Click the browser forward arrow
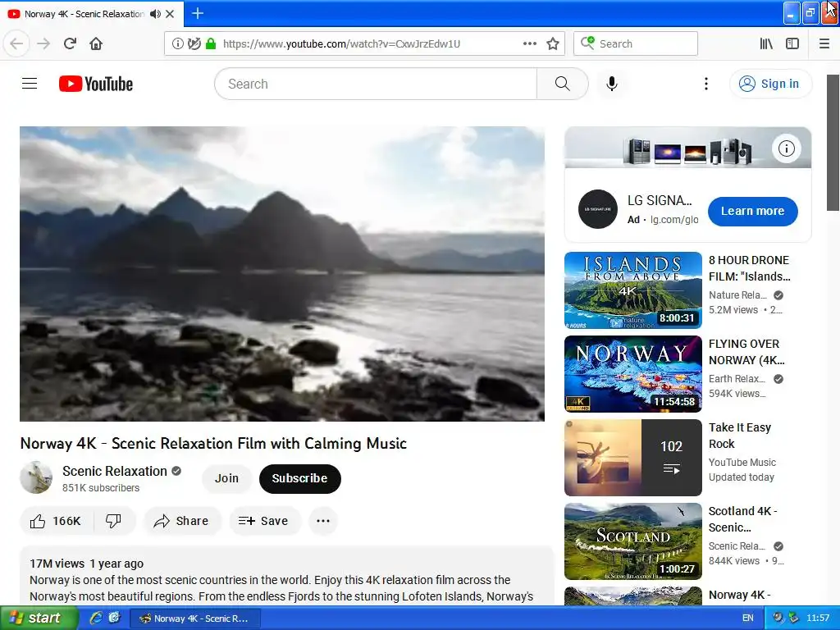Image resolution: width=840 pixels, height=630 pixels. (x=43, y=43)
